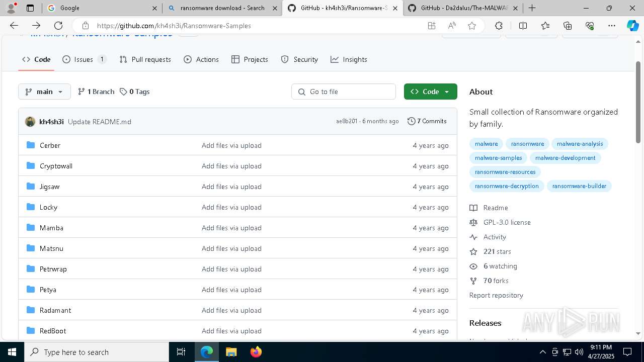Add page to favorites star icon
Screen dimensions: 644x362
(472, 26)
